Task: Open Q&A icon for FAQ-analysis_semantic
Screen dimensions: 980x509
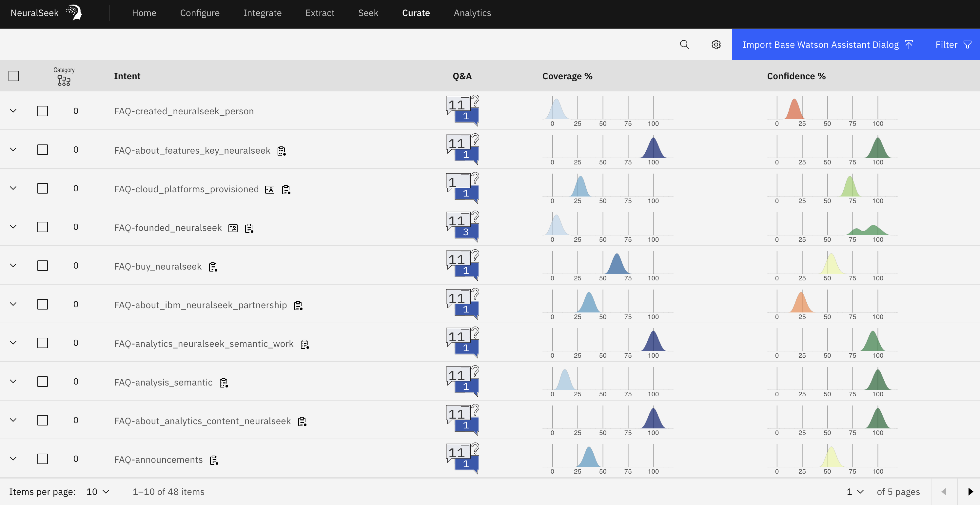Action: click(x=462, y=382)
